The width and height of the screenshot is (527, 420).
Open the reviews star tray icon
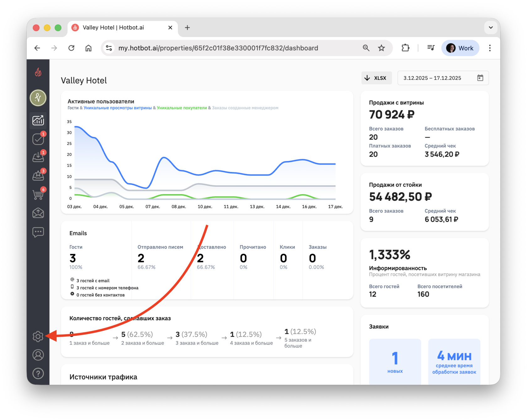pos(38,176)
